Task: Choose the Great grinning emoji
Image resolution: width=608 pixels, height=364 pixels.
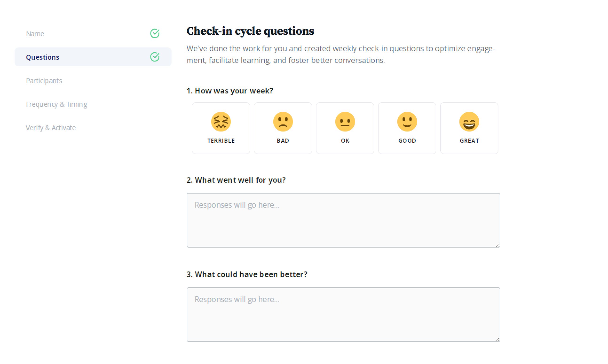Action: (x=469, y=122)
